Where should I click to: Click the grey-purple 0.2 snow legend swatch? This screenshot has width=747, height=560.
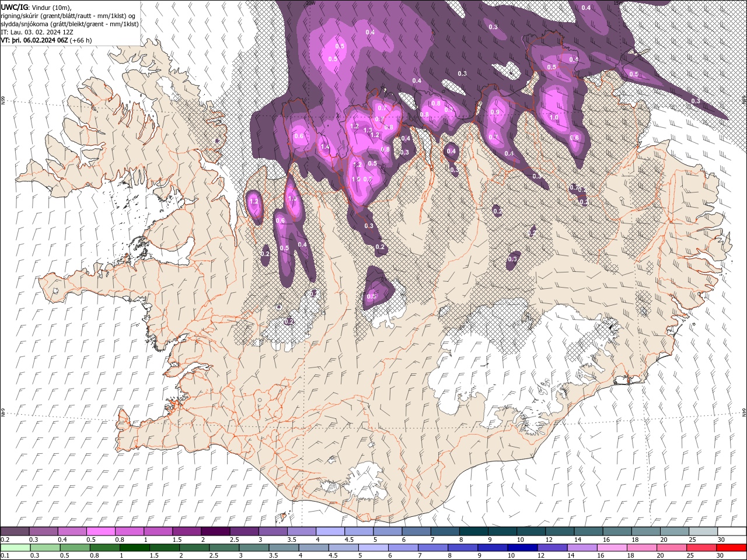15,531
